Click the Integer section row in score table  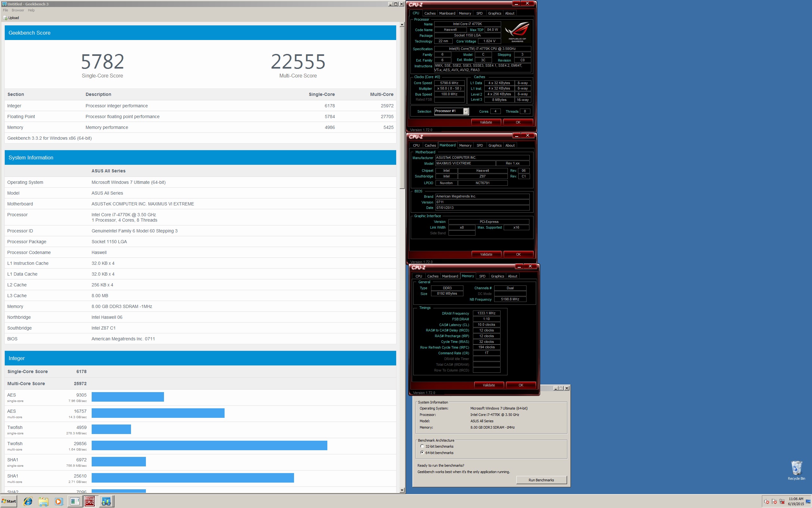click(x=200, y=106)
